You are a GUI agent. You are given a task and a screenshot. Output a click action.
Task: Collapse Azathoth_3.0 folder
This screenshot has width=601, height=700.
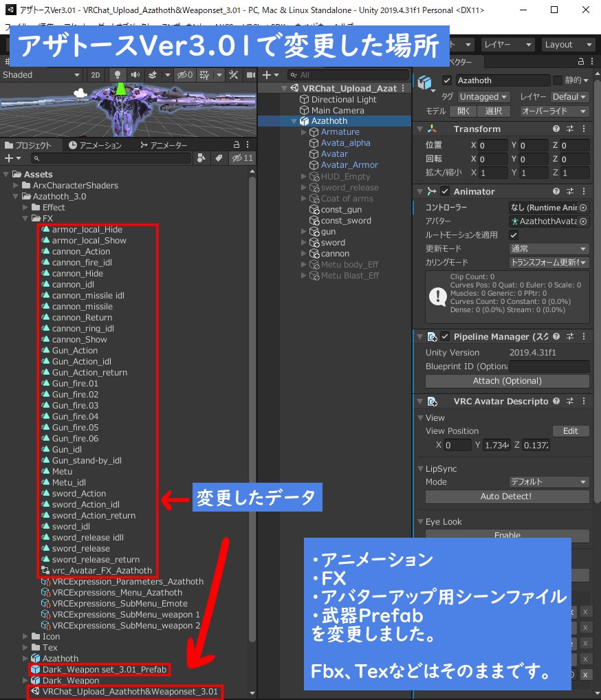(16, 197)
